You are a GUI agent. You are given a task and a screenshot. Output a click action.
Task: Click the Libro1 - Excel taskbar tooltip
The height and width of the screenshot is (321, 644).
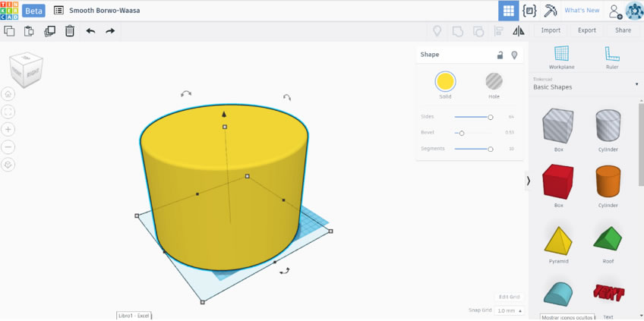(x=134, y=316)
